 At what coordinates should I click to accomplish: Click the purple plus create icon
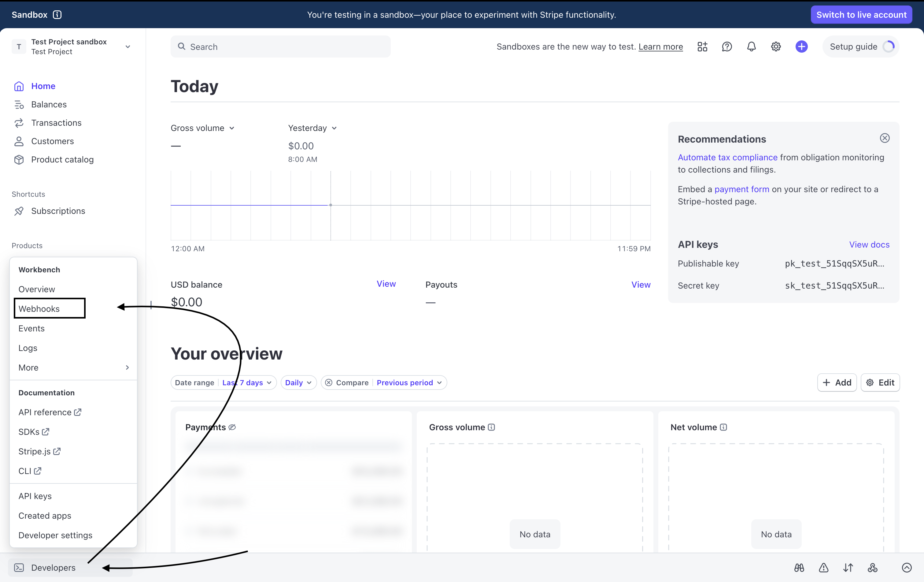801,47
